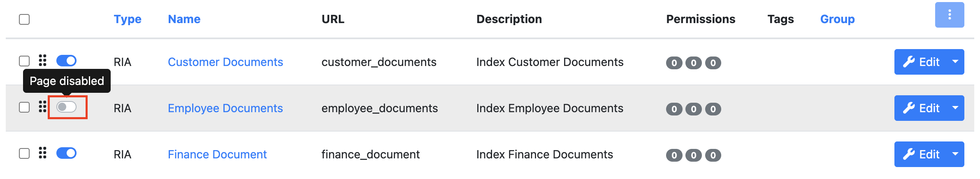This screenshot has width=980, height=179.
Task: Click the Index Finance Documents description
Action: coord(545,154)
